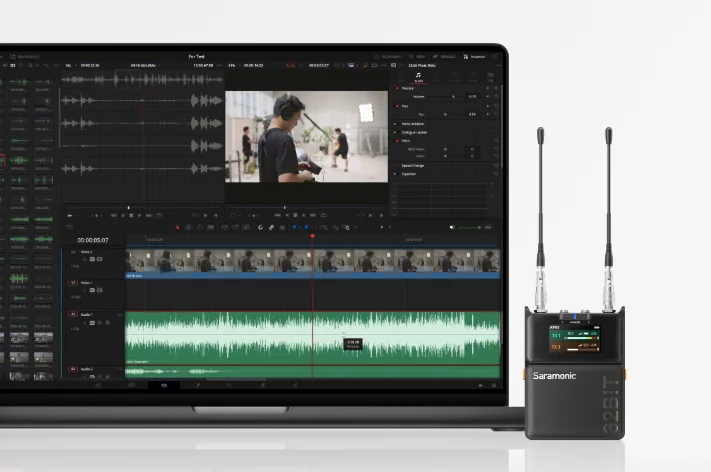Switch to the Cut page tab

coord(131,385)
